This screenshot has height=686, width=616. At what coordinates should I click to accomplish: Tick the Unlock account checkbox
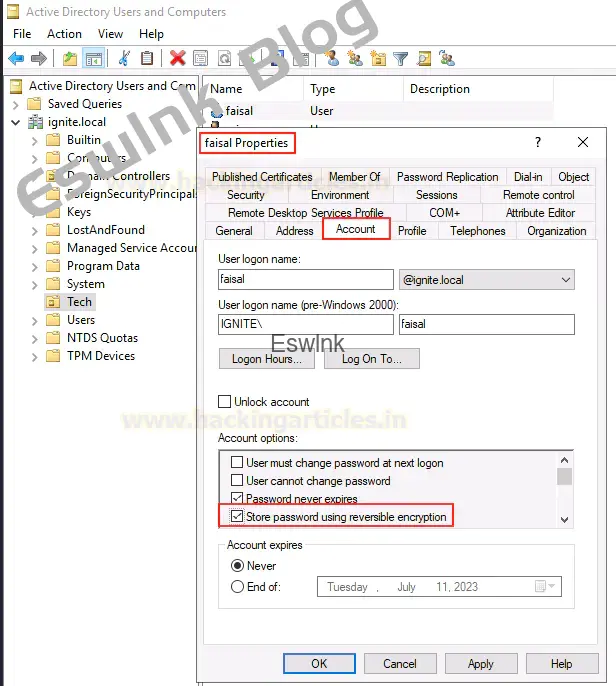click(225, 402)
